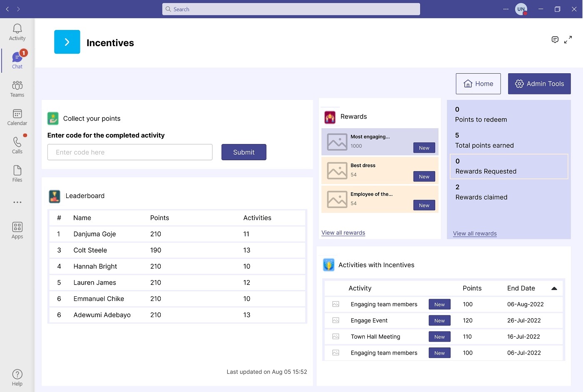Pop out the Incentives app window
This screenshot has width=583, height=392.
[568, 40]
